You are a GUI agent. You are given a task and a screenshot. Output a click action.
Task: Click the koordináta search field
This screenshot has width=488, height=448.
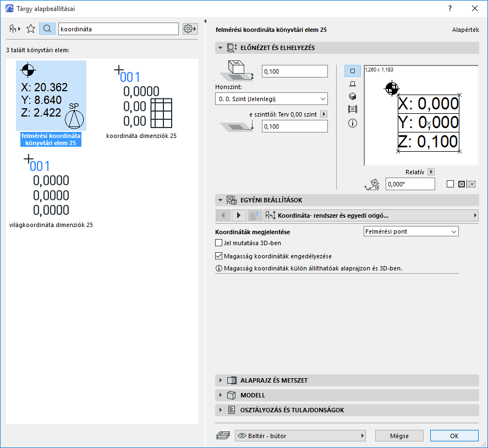(x=118, y=29)
